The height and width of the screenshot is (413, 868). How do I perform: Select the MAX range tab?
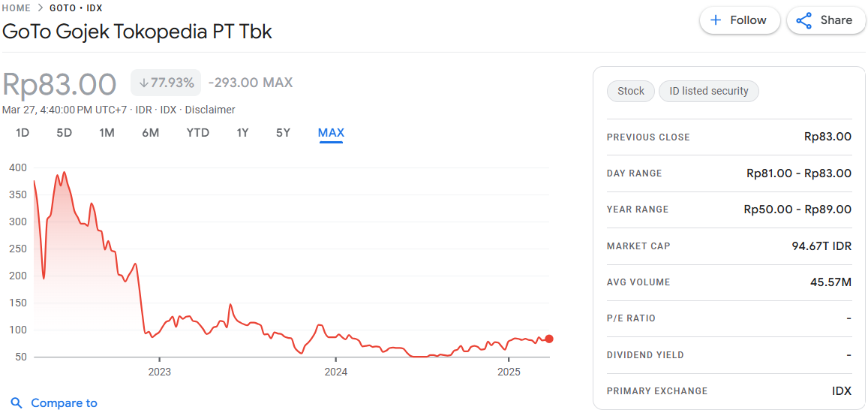point(331,133)
